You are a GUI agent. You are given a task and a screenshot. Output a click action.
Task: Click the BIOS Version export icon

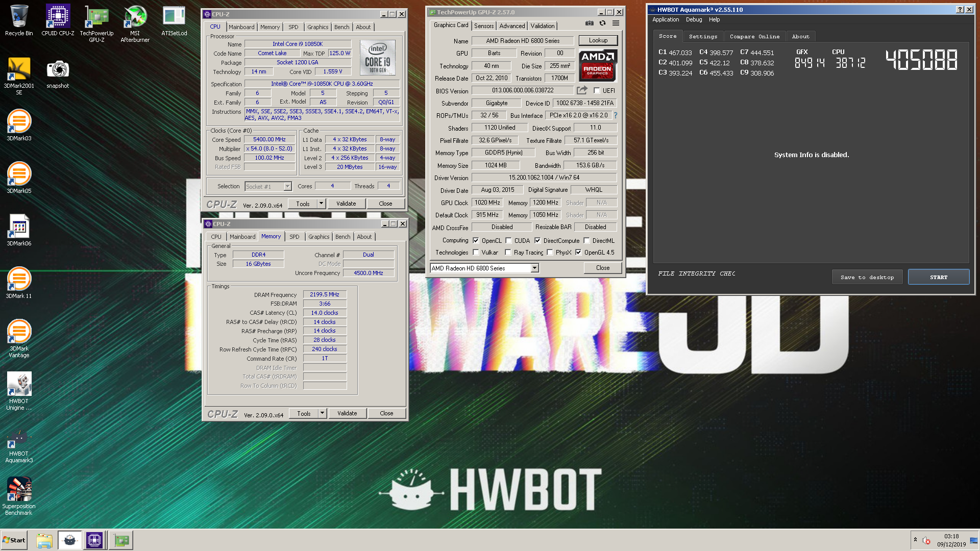click(582, 90)
